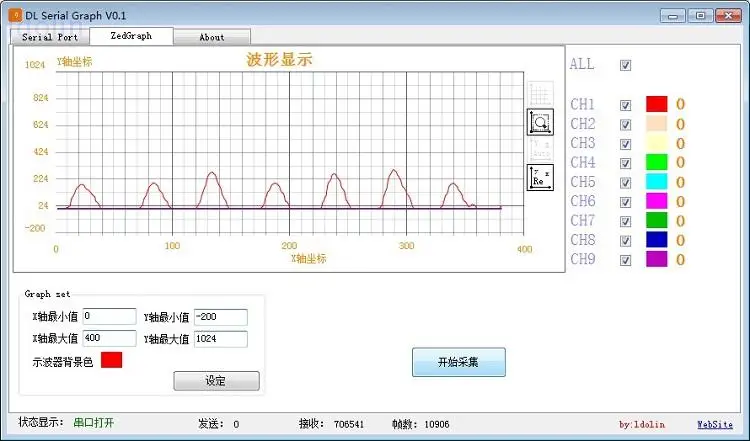Viewport: 750px width, 441px height.
Task: Click the dark green CH7 color swatch
Action: 656,220
